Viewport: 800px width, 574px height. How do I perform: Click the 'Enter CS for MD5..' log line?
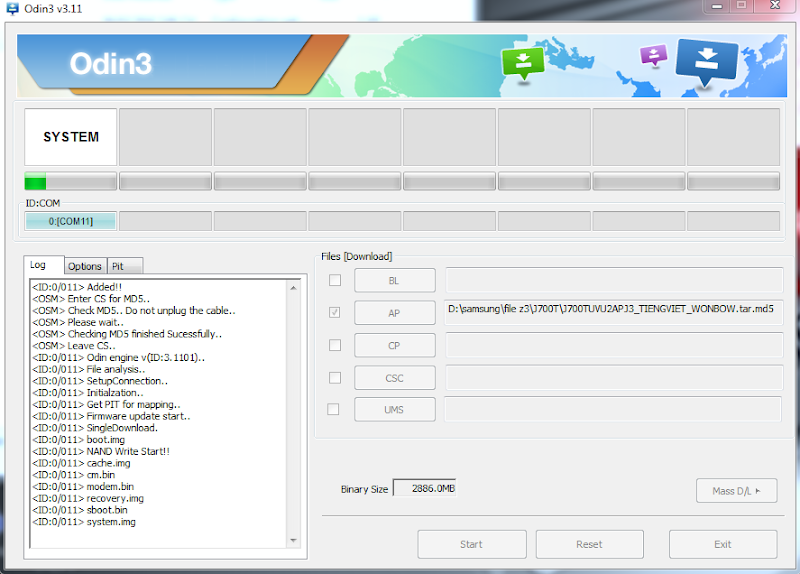tap(91, 298)
